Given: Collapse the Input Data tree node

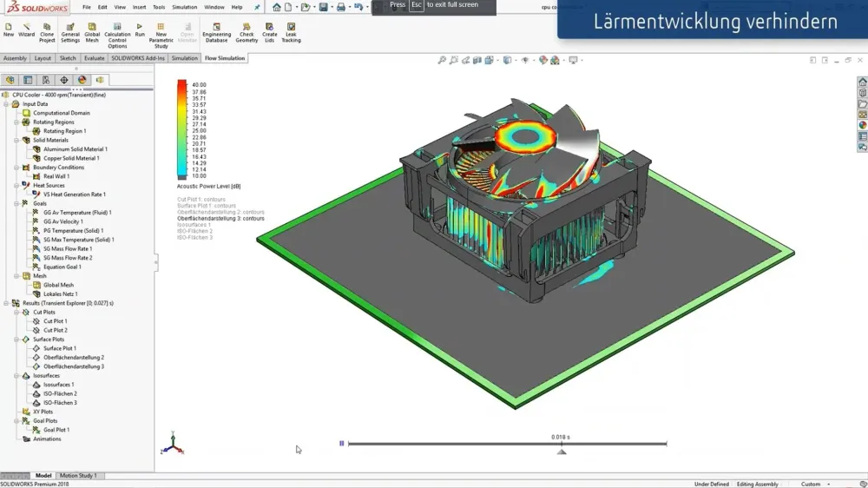Looking at the screenshot, I should point(6,103).
